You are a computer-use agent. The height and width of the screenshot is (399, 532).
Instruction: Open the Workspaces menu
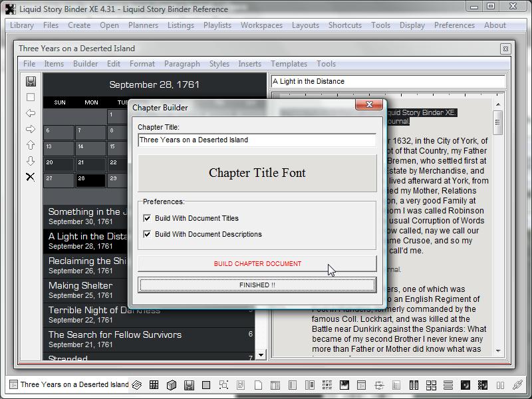point(261,25)
